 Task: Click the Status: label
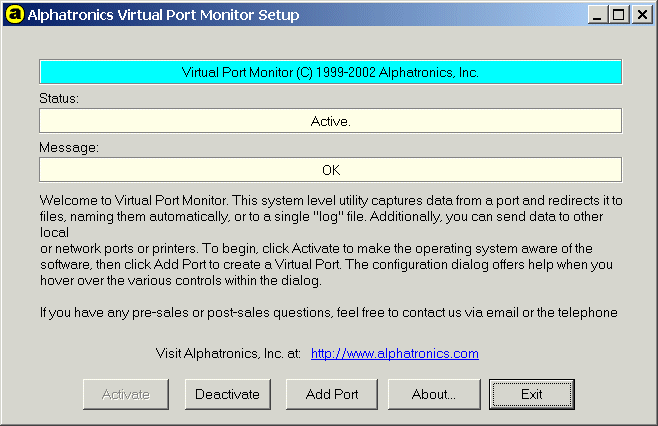59,99
